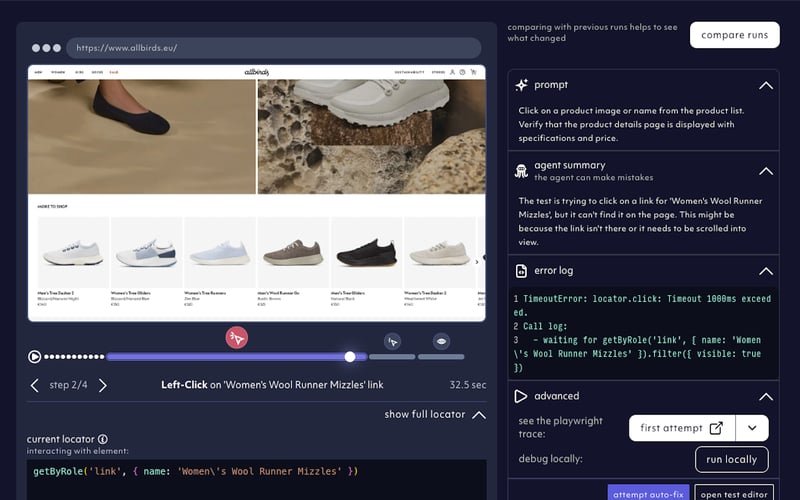Open KIDS menu on Allbirds page
Image resolution: width=800 pixels, height=500 pixels.
click(x=80, y=72)
